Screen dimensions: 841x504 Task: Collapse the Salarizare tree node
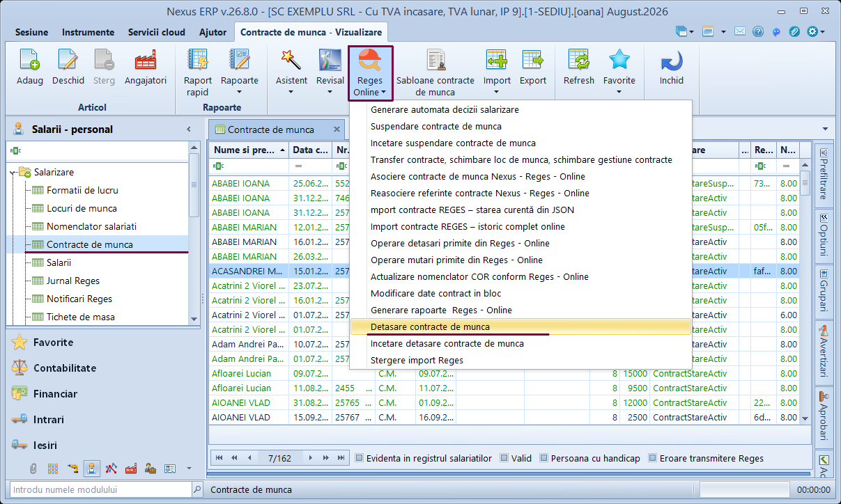tap(14, 172)
